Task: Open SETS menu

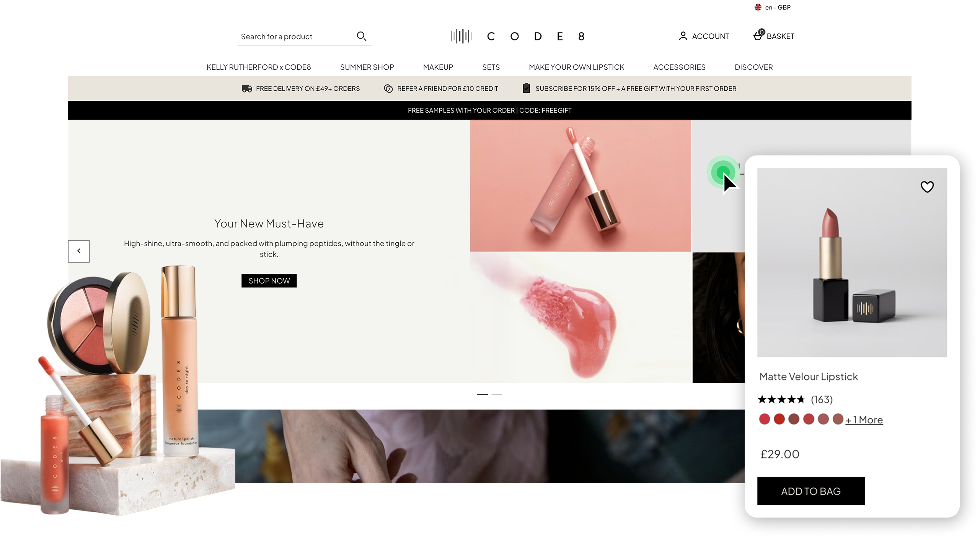Action: pyautogui.click(x=491, y=67)
